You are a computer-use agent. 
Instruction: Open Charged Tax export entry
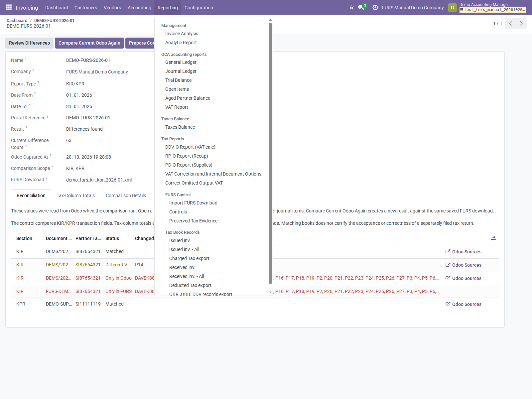189,258
